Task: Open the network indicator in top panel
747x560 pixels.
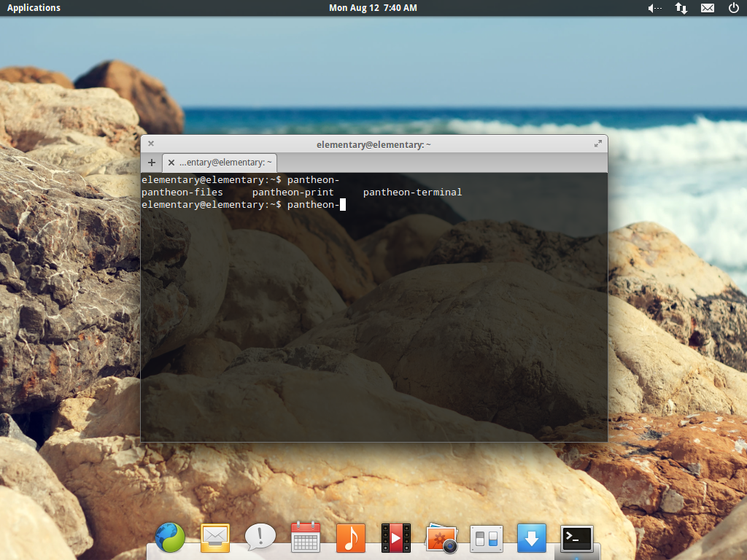Action: [681, 8]
